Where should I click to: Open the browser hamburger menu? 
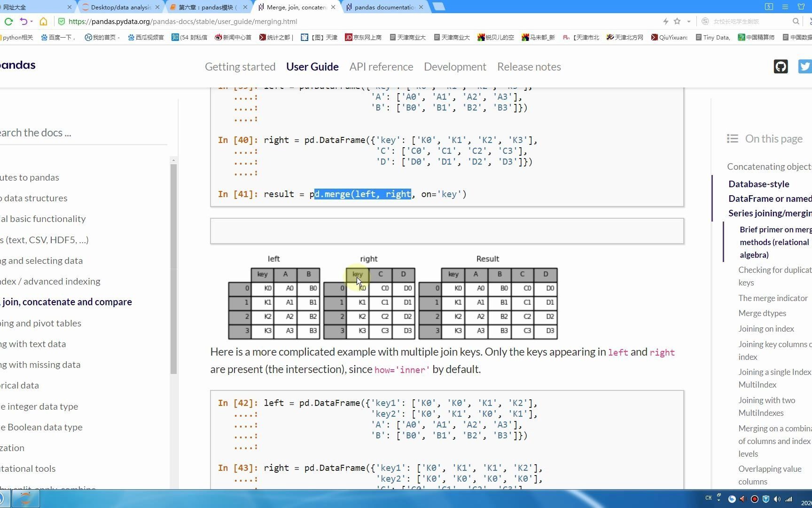tap(785, 7)
